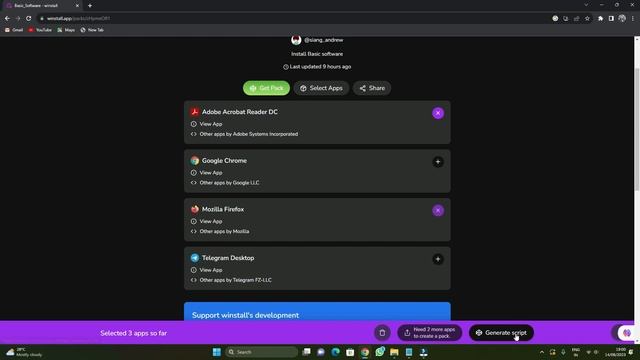Clear selection with the trash icon
The image size is (640, 360).
[382, 333]
